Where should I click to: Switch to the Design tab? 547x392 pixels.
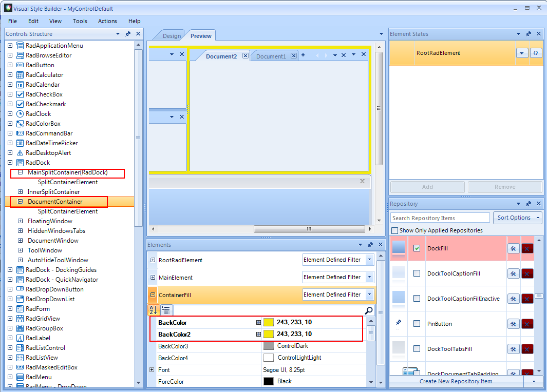click(172, 36)
